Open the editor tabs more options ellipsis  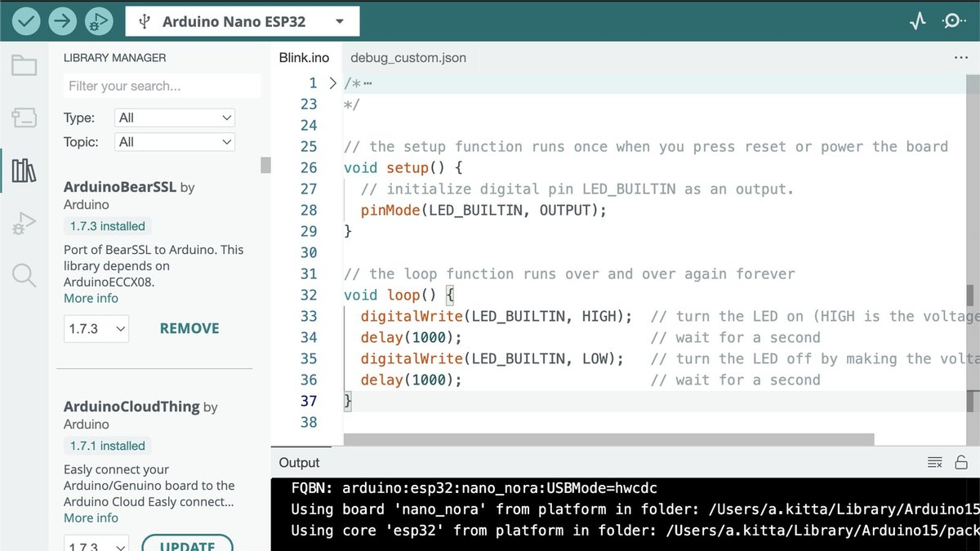[x=960, y=58]
